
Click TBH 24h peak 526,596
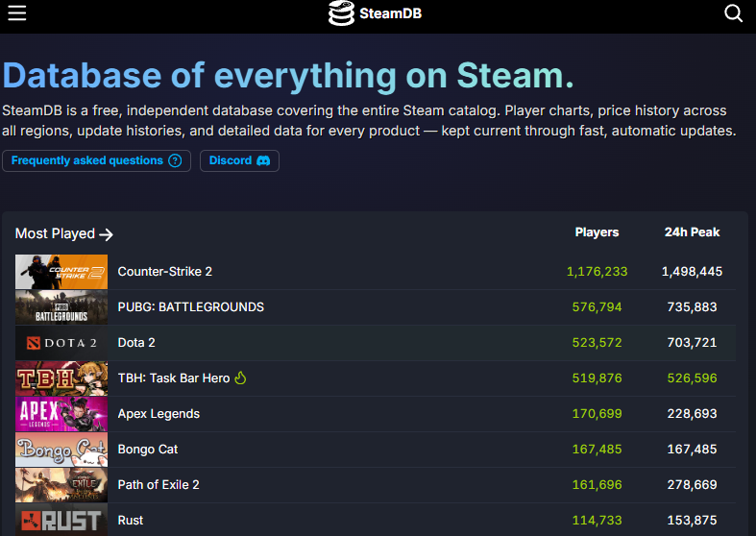(x=692, y=378)
